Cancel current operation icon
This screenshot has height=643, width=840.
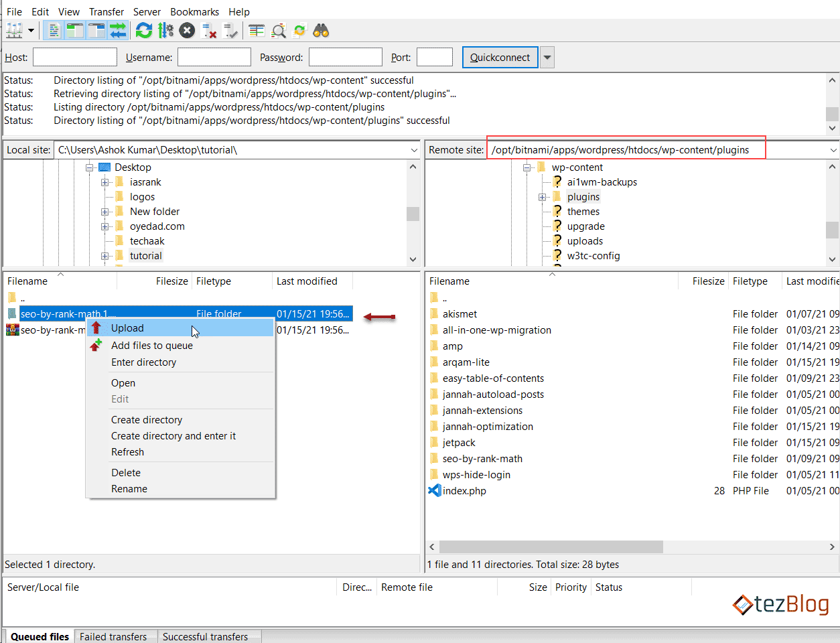[188, 30]
